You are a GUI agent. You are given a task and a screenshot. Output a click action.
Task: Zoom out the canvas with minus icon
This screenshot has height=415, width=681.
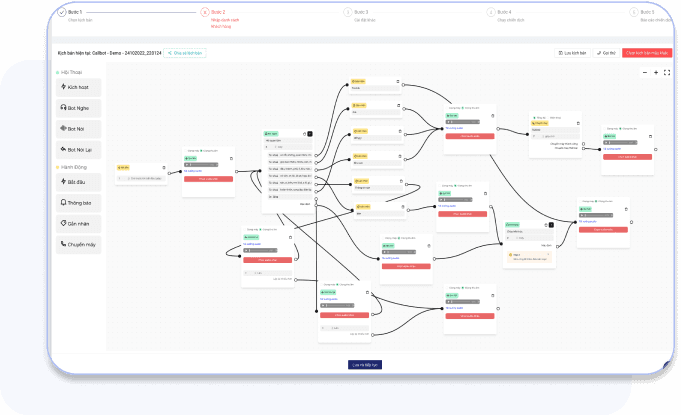(645, 73)
